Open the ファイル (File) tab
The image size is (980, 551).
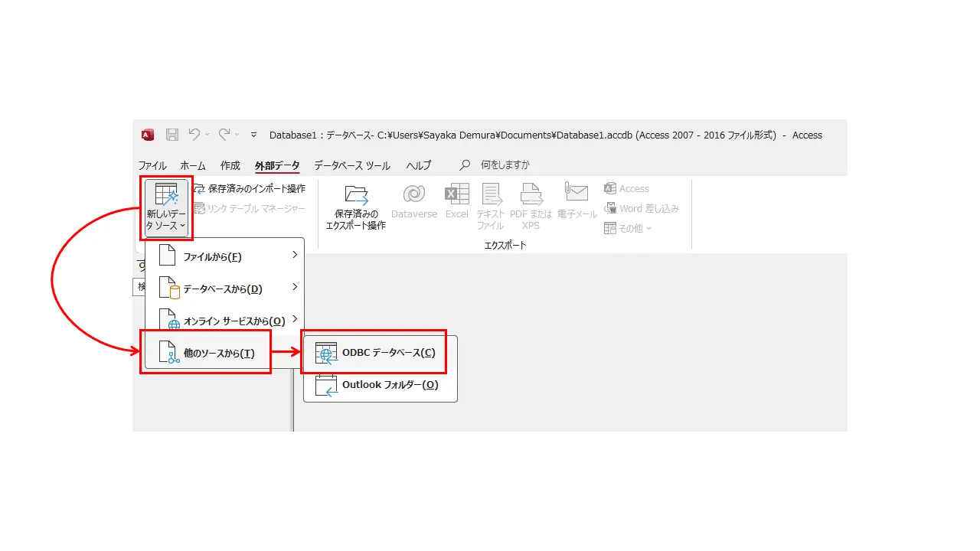click(152, 165)
